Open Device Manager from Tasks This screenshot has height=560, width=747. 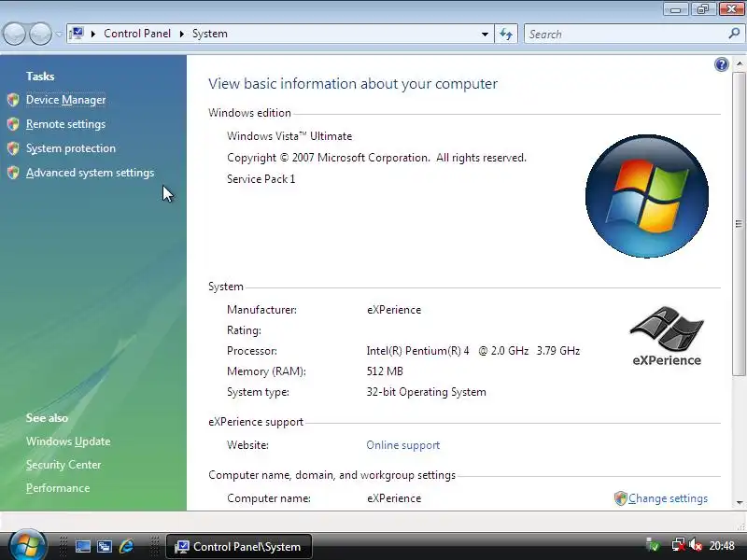(65, 100)
